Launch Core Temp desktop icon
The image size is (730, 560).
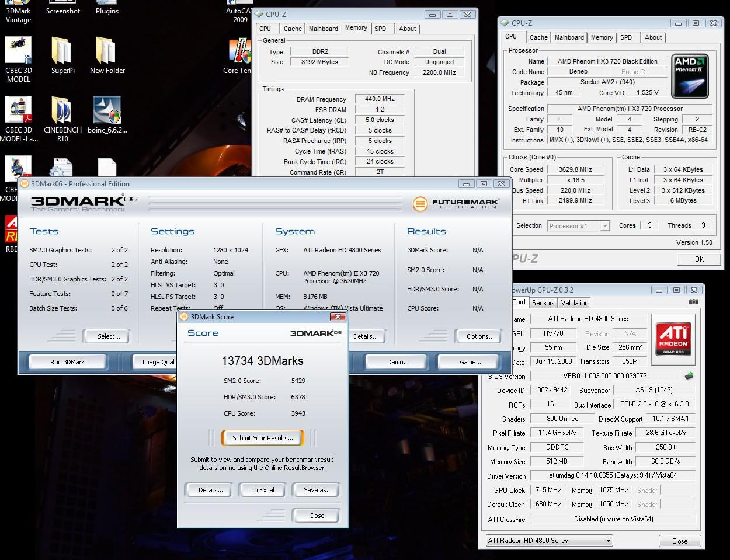[x=238, y=55]
